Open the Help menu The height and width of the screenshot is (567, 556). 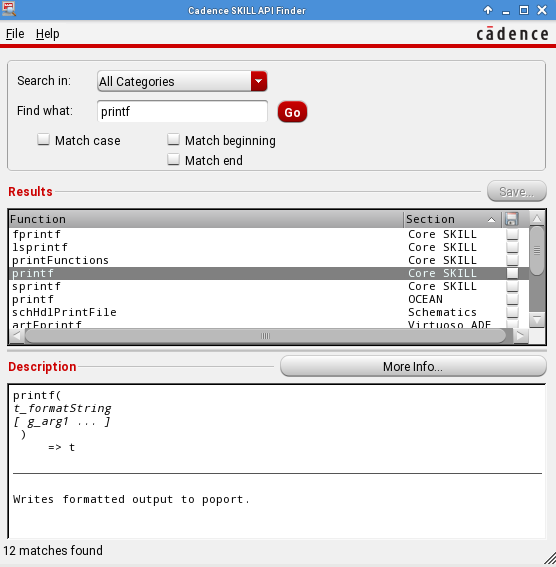[x=47, y=34]
